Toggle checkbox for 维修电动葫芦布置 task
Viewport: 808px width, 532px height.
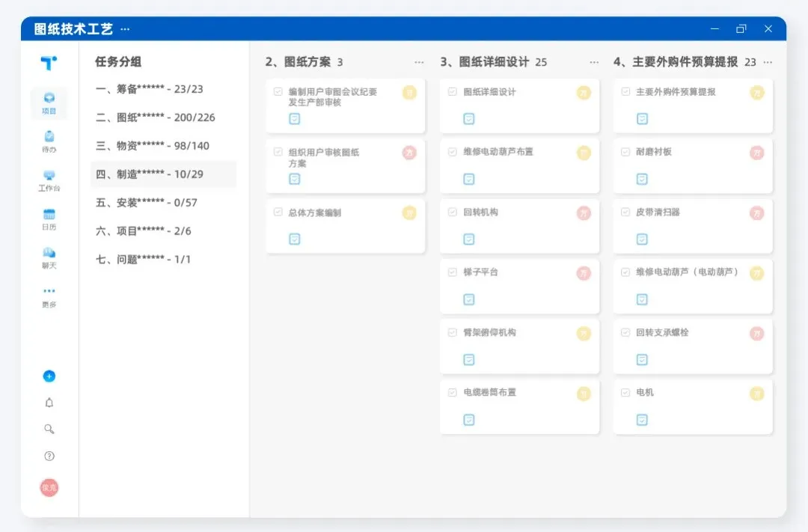[452, 152]
